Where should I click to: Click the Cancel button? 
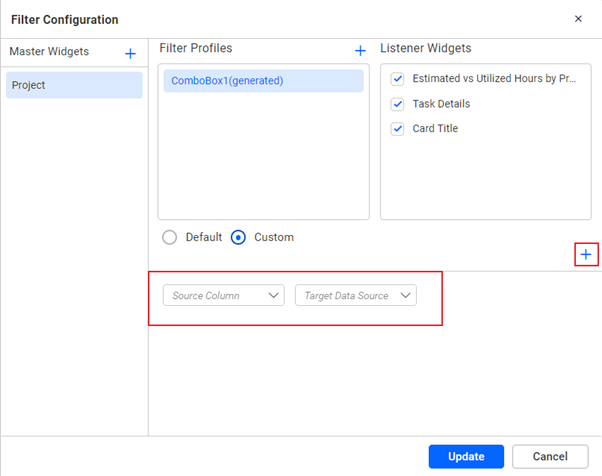(x=550, y=456)
